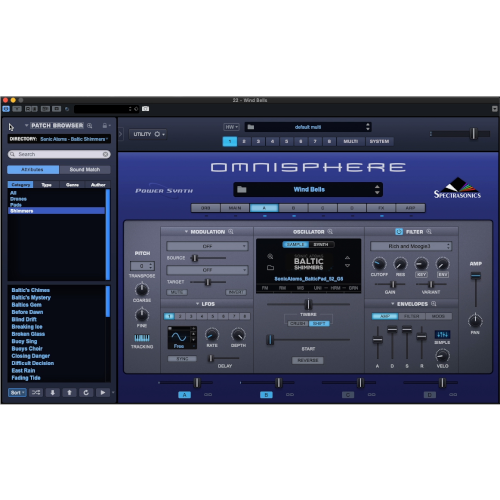Click the refresh icon in browser footer
The width and height of the screenshot is (500, 500).
86,393
